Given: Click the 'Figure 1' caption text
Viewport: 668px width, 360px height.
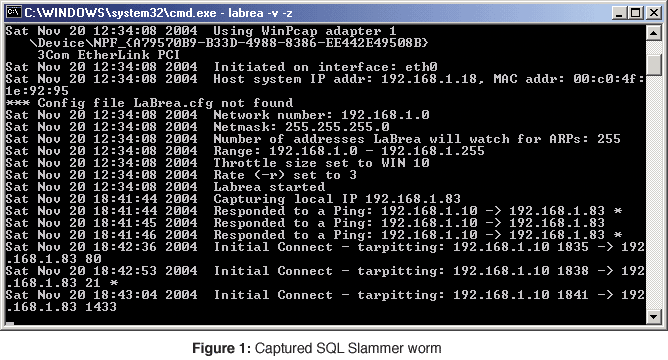Looking at the screenshot, I should pos(221,348).
